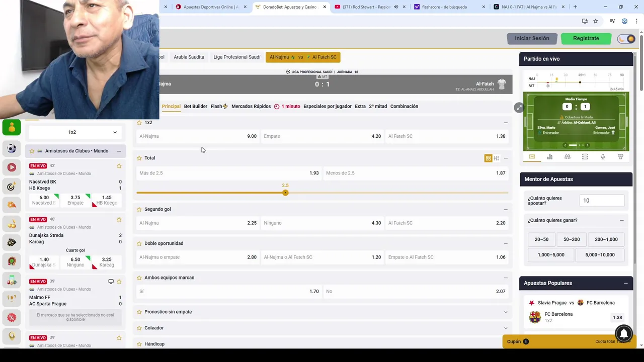
Task: Open the team lineups jersey icon
Action: pyautogui.click(x=620, y=157)
